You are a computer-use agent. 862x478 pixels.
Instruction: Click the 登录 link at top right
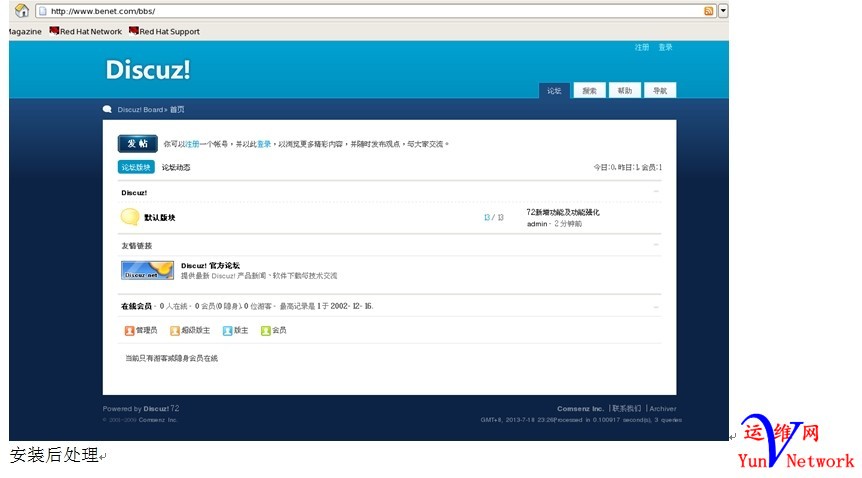coord(665,47)
